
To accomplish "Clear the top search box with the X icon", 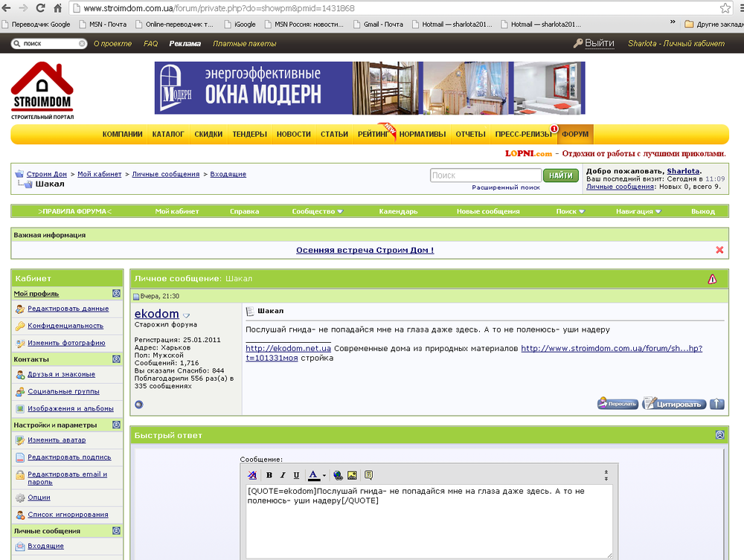I will point(82,44).
